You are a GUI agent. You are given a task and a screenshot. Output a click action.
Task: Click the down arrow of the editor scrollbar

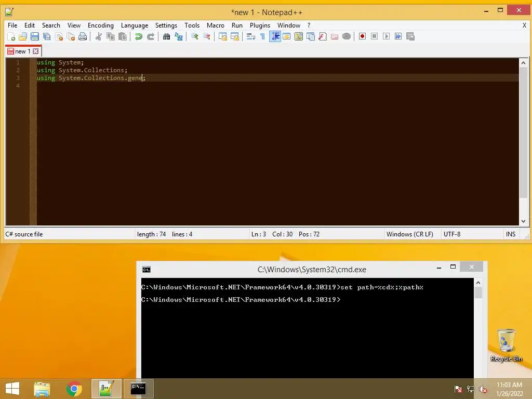(x=523, y=221)
